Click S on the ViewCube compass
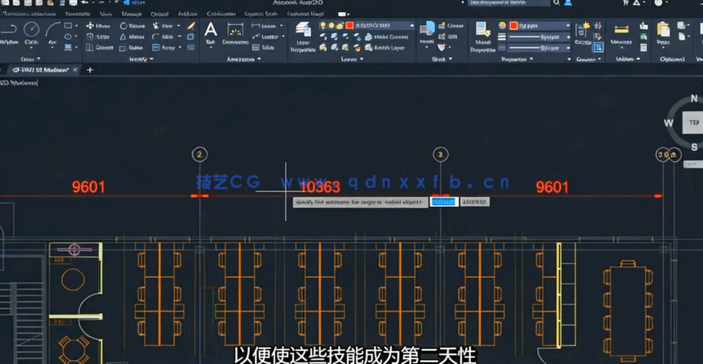The image size is (703, 364). coord(694,147)
